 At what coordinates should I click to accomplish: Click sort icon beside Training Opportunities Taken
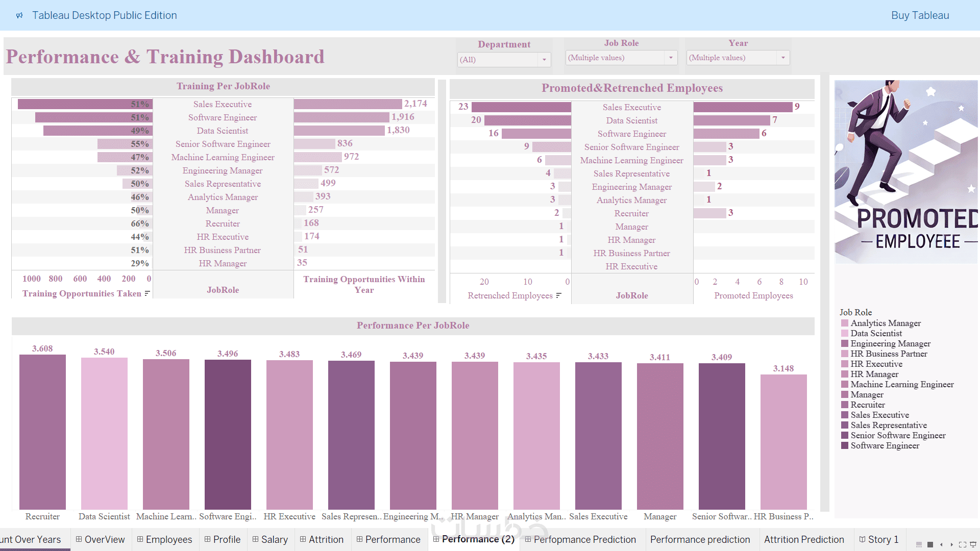point(147,293)
